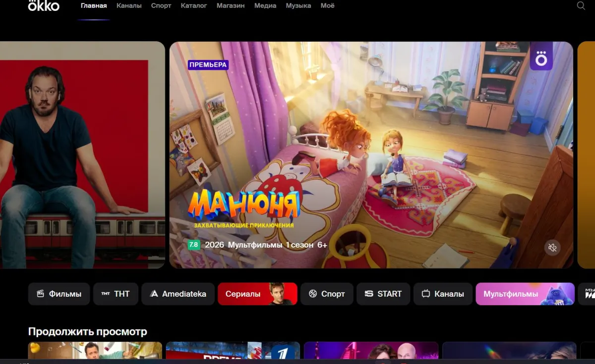The height and width of the screenshot is (364, 595).
Task: Open the previous banner with man on train
Action: point(82,155)
